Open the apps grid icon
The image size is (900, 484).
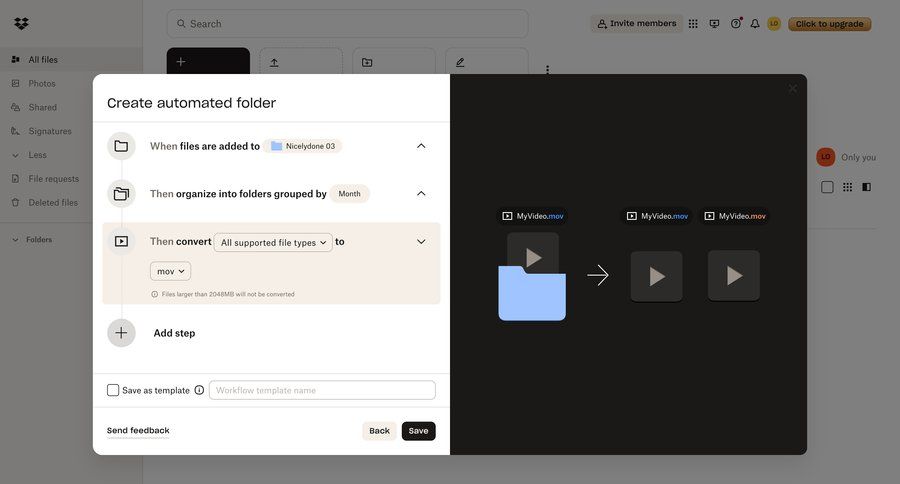pyautogui.click(x=693, y=24)
